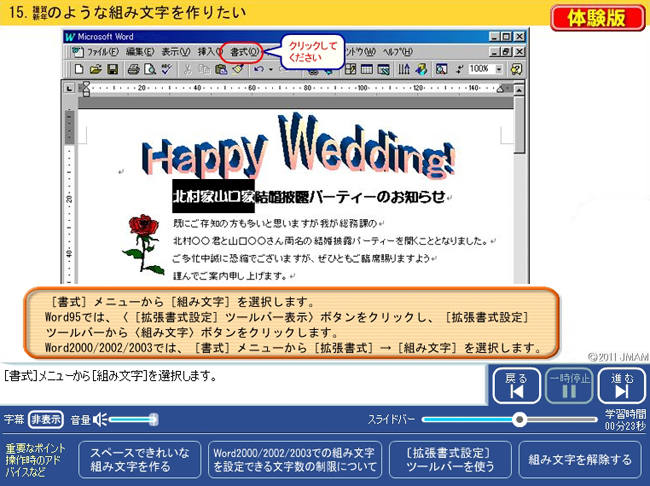The image size is (650, 486).
Task: Click the 体験版 trial badge
Action: [x=597, y=18]
